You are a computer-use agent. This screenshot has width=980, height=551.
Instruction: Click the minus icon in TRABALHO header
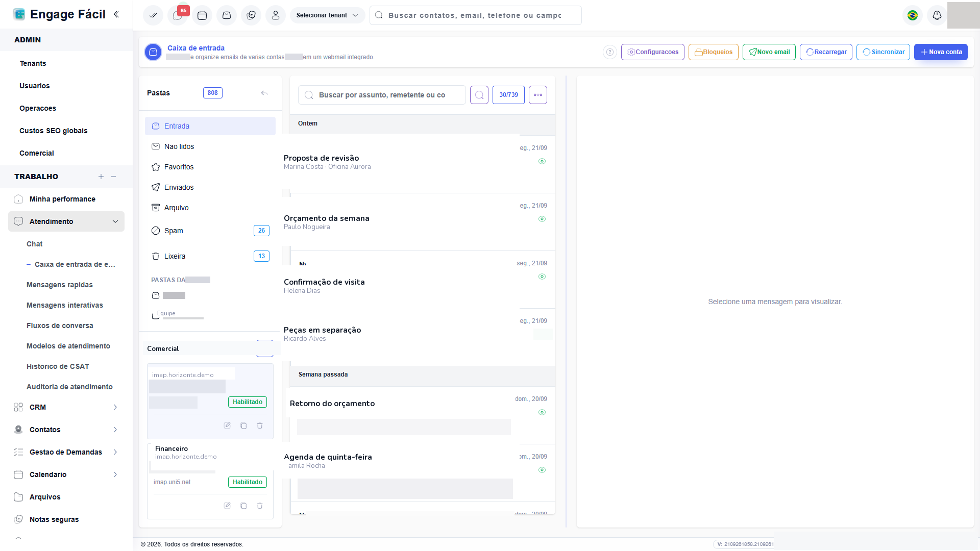click(x=113, y=177)
